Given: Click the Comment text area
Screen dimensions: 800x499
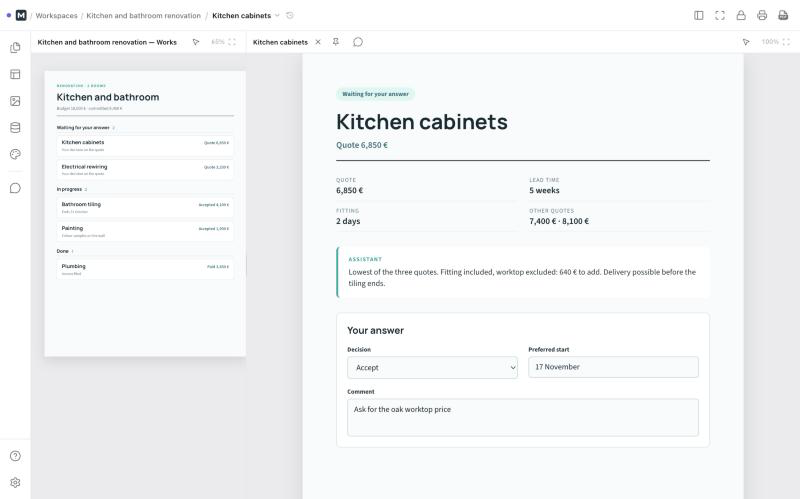Looking at the screenshot, I should (523, 417).
